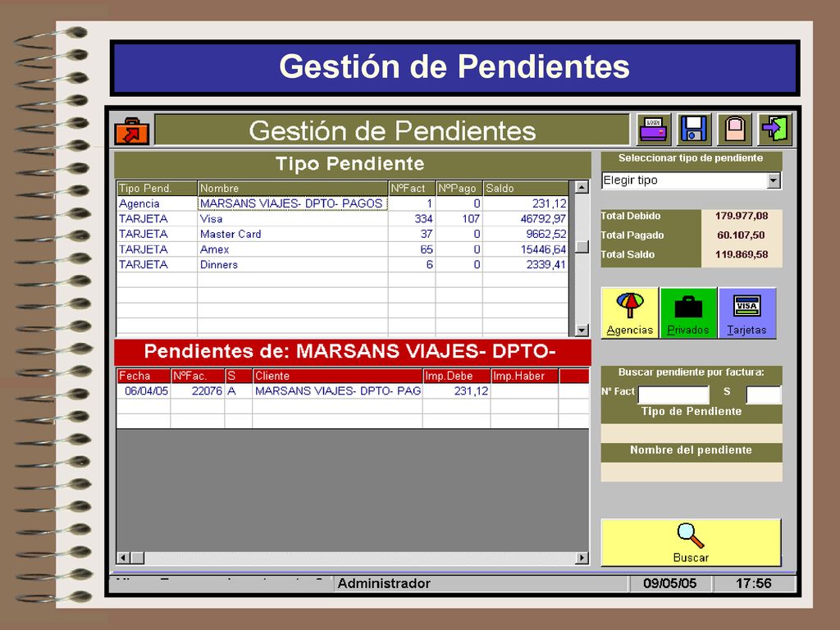Click the Saldo value 9662,52
The height and width of the screenshot is (630, 840).
point(546,234)
